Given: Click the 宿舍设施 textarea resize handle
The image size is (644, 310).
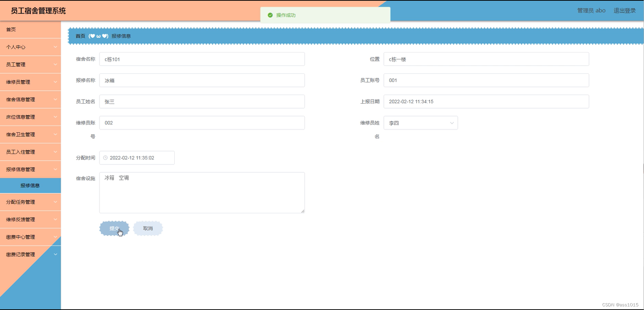Looking at the screenshot, I should tap(303, 211).
